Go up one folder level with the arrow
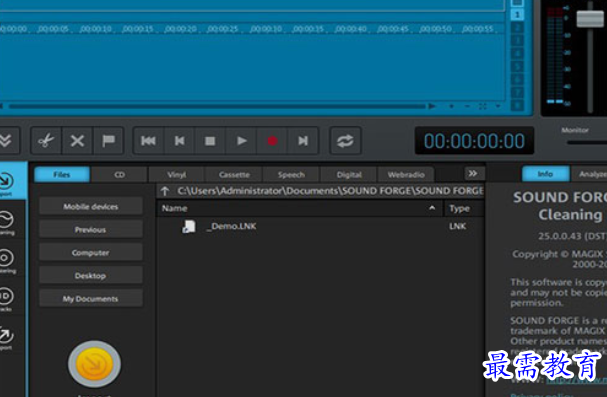The height and width of the screenshot is (397, 607). click(165, 191)
